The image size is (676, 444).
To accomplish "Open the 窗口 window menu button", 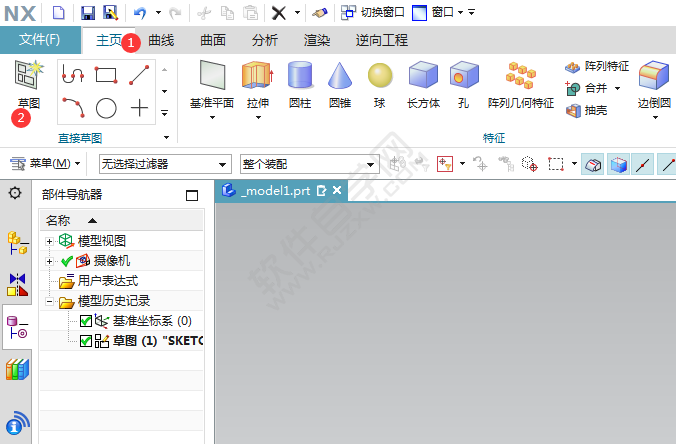I will 437,13.
